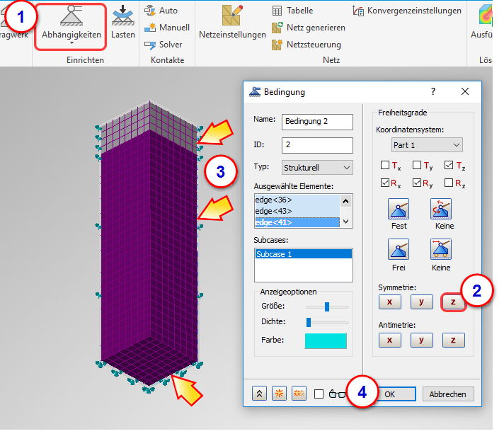Screen dimensions: 504x441
Task: Adjust the Größe size slider
Action: pyautogui.click(x=327, y=307)
